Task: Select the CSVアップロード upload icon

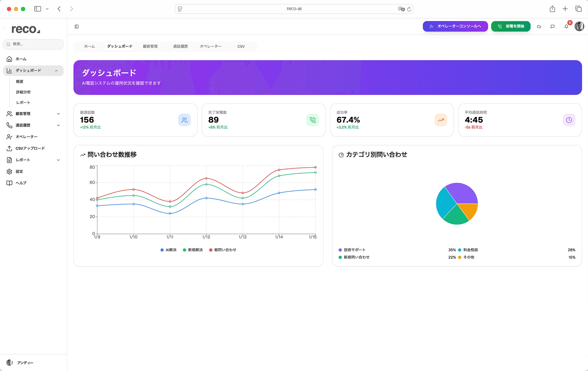Action: (9, 148)
